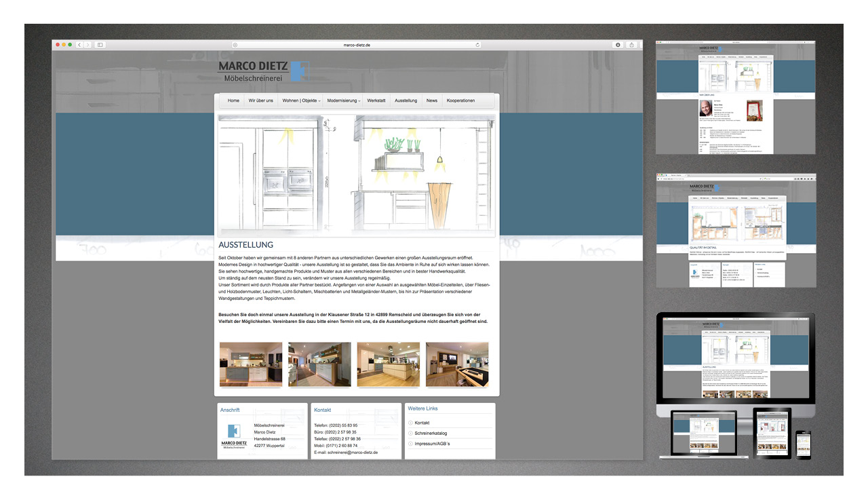Open the Kontakt link under Weitere Links

coord(422,423)
